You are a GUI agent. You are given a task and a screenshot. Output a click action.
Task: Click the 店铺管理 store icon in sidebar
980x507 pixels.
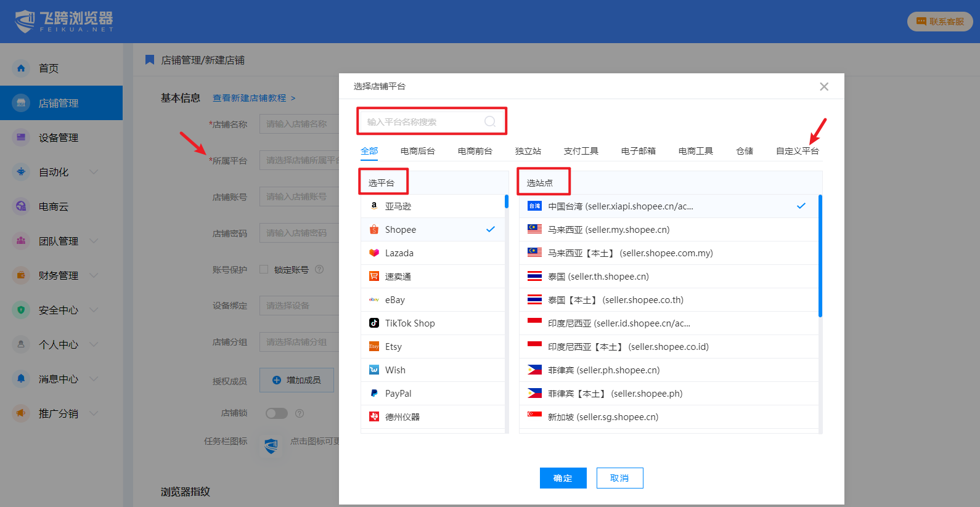pyautogui.click(x=21, y=103)
